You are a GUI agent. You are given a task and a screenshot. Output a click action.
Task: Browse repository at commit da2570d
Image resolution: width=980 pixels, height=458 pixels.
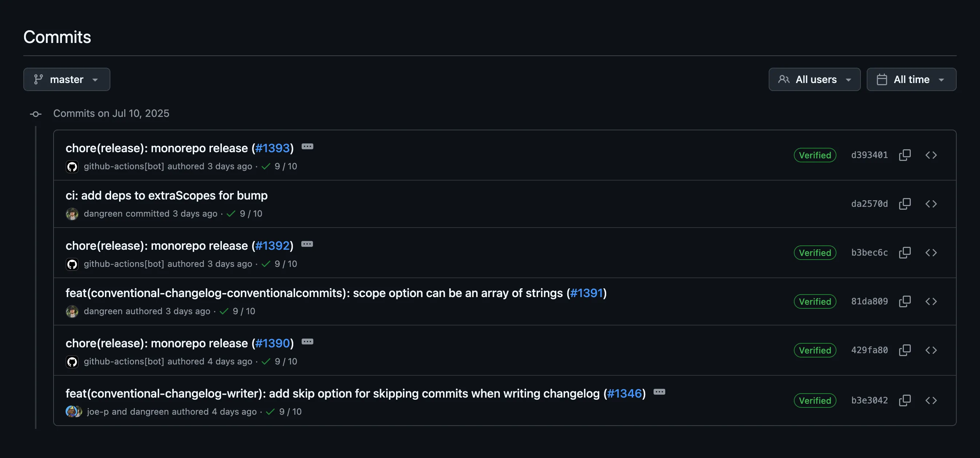pyautogui.click(x=931, y=204)
